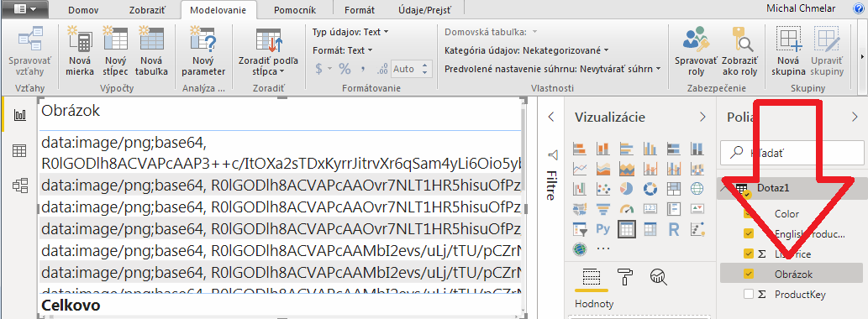Toggle the ListPrice field checkbox
Viewport: 868px width, 319px height.
(749, 254)
